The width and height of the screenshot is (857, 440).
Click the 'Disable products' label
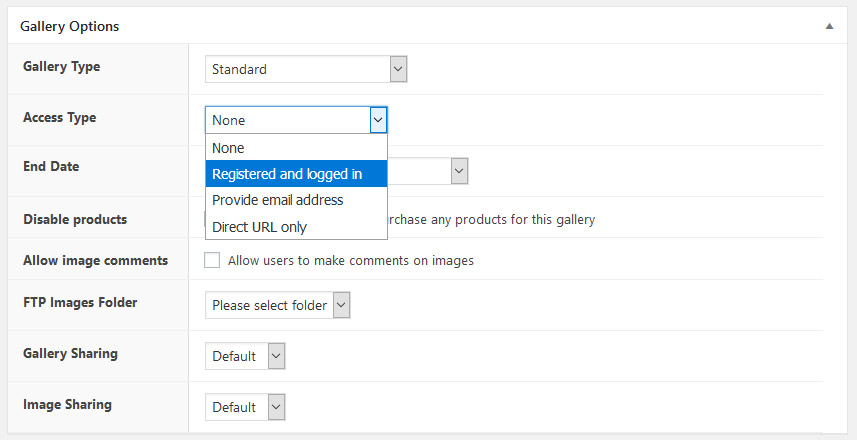pyautogui.click(x=75, y=219)
